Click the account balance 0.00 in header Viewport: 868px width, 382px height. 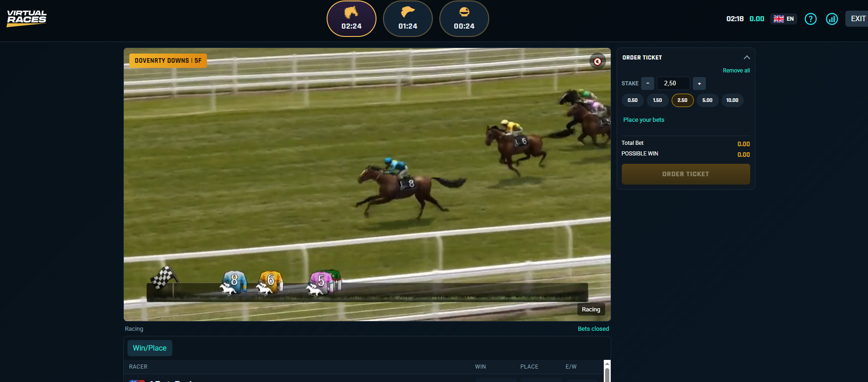757,19
